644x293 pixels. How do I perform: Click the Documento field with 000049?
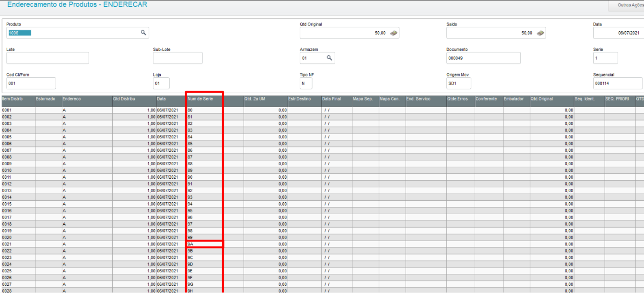[483, 58]
